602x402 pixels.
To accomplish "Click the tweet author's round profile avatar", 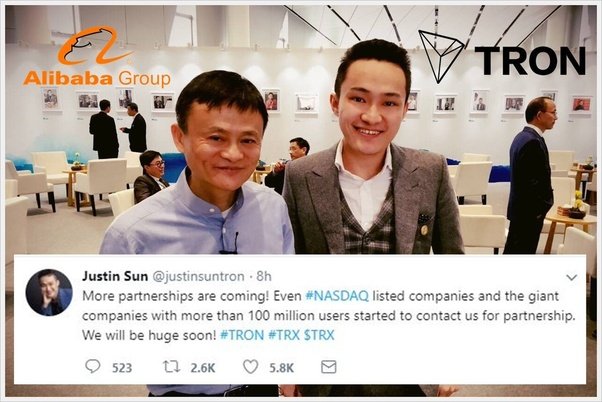I will click(x=49, y=293).
